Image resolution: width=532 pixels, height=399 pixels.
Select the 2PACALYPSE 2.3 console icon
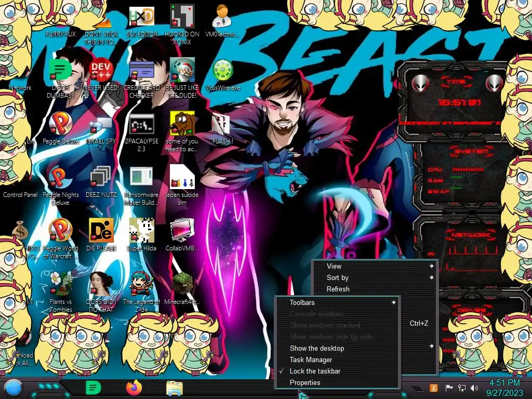point(142,132)
